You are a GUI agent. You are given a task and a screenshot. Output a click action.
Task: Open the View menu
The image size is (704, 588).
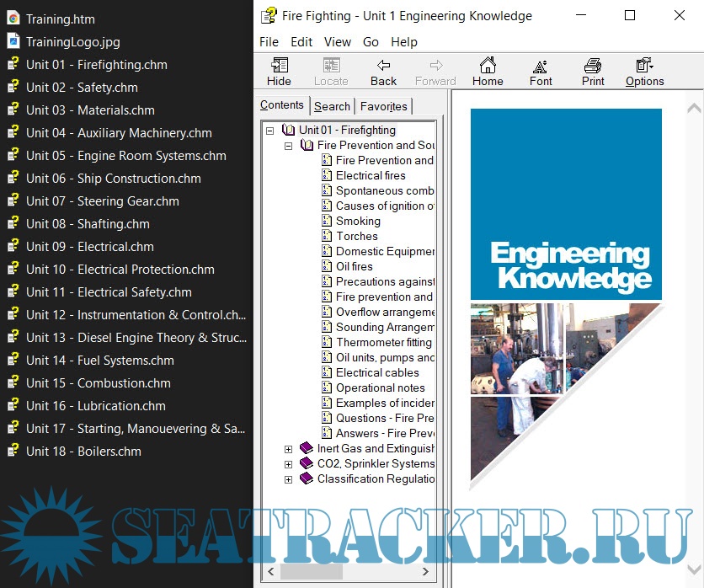[336, 41]
